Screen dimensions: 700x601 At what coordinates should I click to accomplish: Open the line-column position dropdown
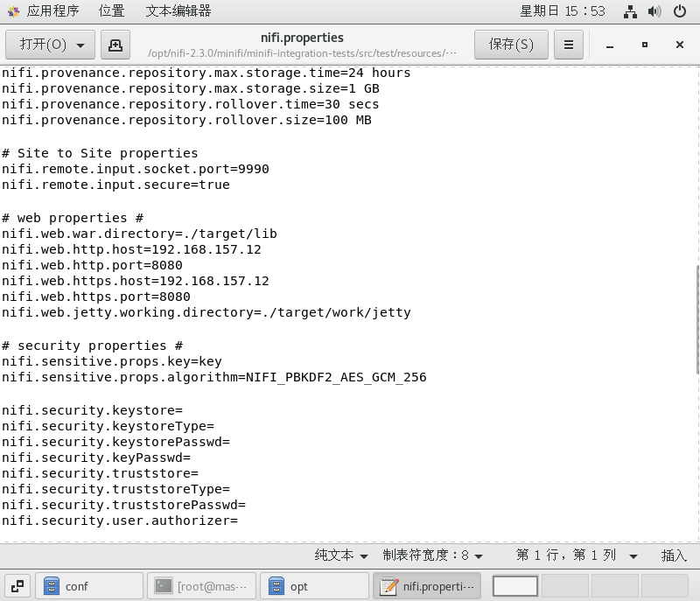tap(577, 555)
